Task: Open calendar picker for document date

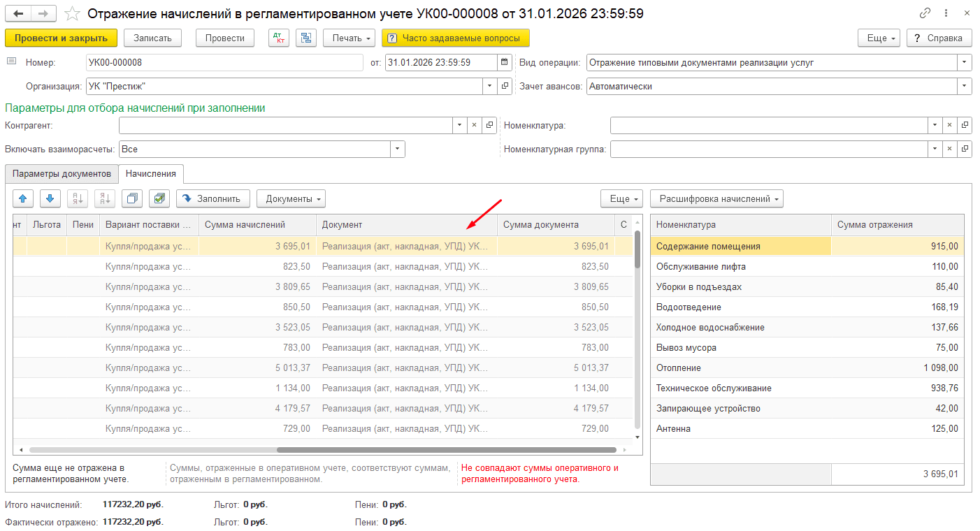Action: tap(504, 63)
